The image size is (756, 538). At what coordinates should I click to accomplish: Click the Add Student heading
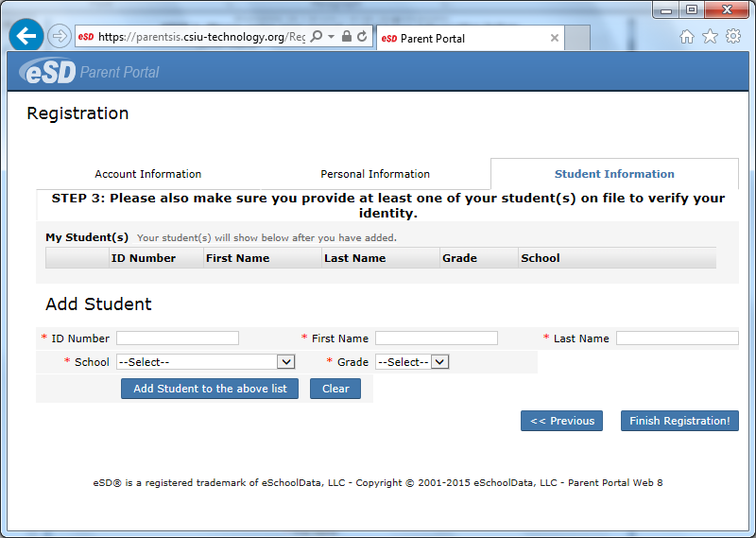coord(98,304)
